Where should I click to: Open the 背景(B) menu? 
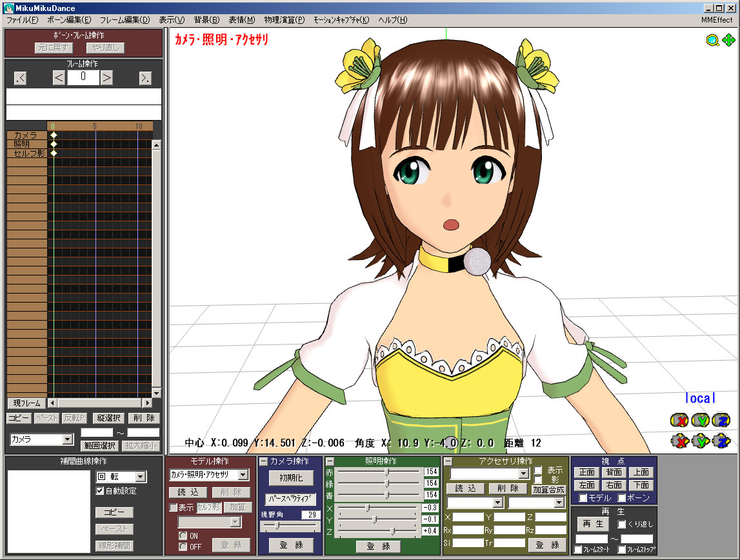[206, 20]
